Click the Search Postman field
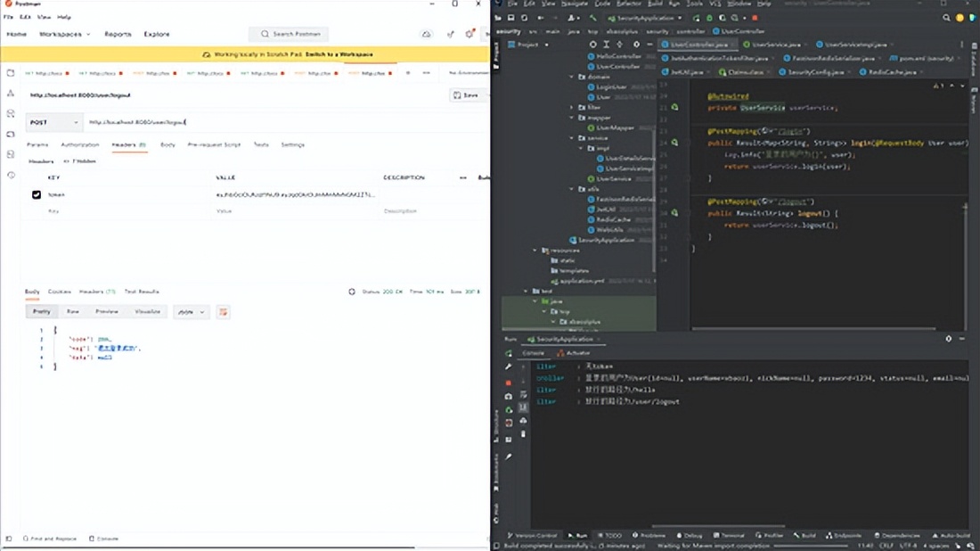The width and height of the screenshot is (980, 551). (289, 34)
